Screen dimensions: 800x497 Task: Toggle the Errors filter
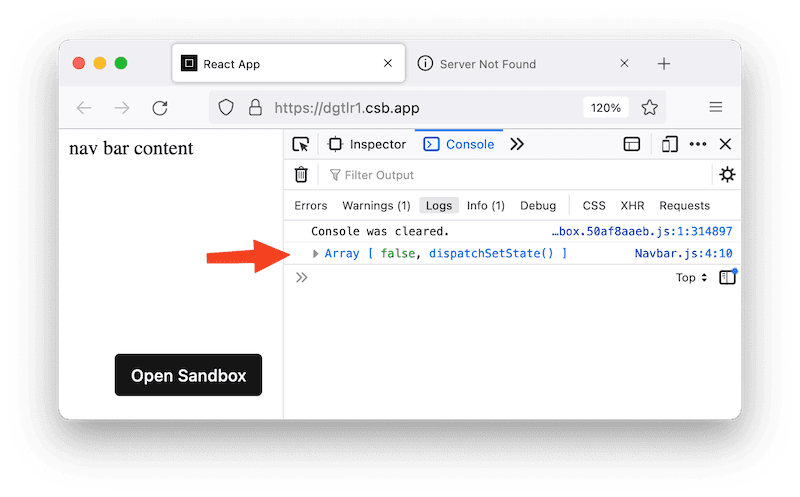(310, 206)
